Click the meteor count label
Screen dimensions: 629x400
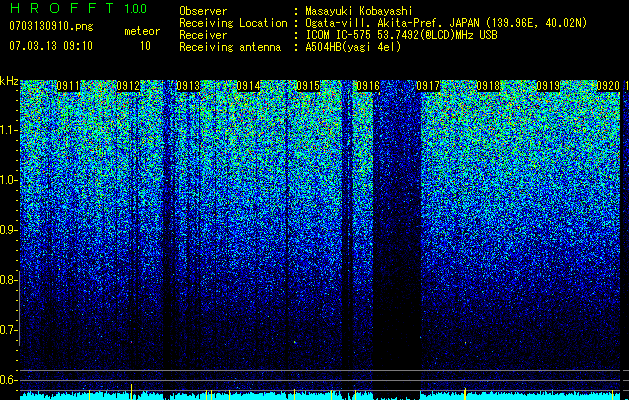click(x=142, y=31)
